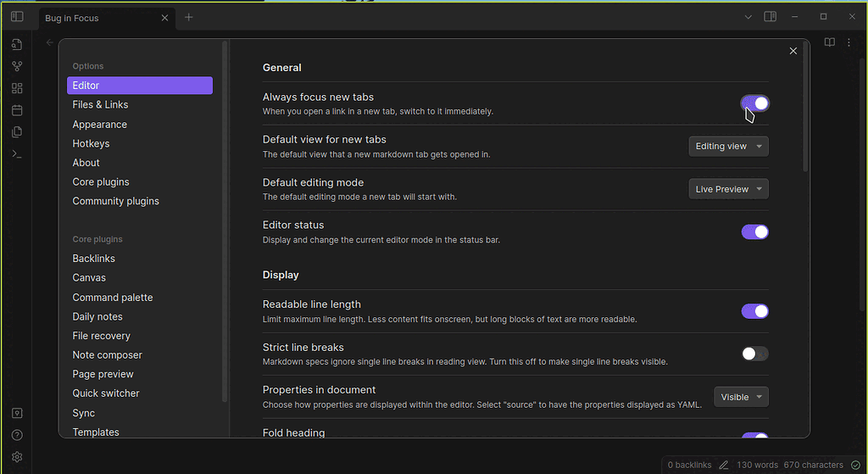Add a new tab with plus button
Image resolution: width=868 pixels, height=474 pixels.
(189, 17)
